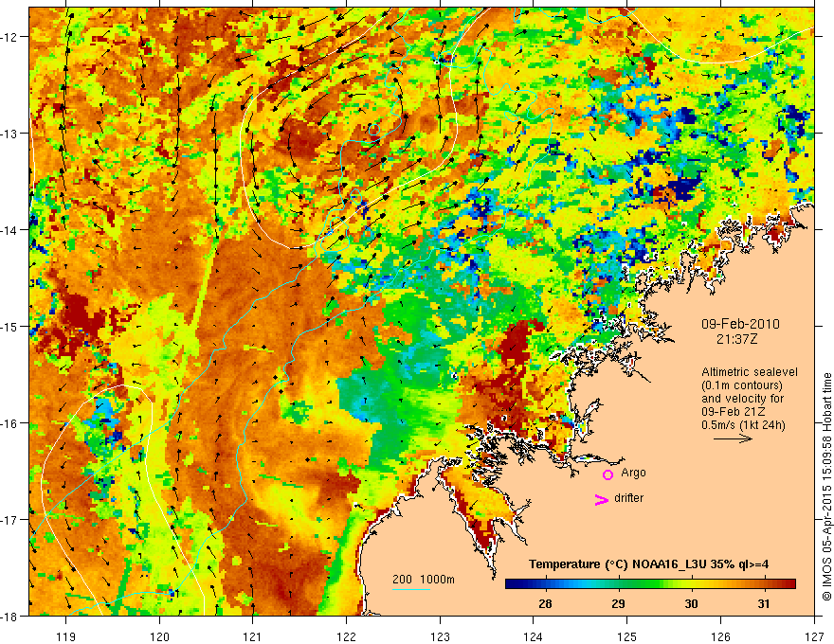
Task: Click the latitude axis label -17
Action: click(9, 519)
